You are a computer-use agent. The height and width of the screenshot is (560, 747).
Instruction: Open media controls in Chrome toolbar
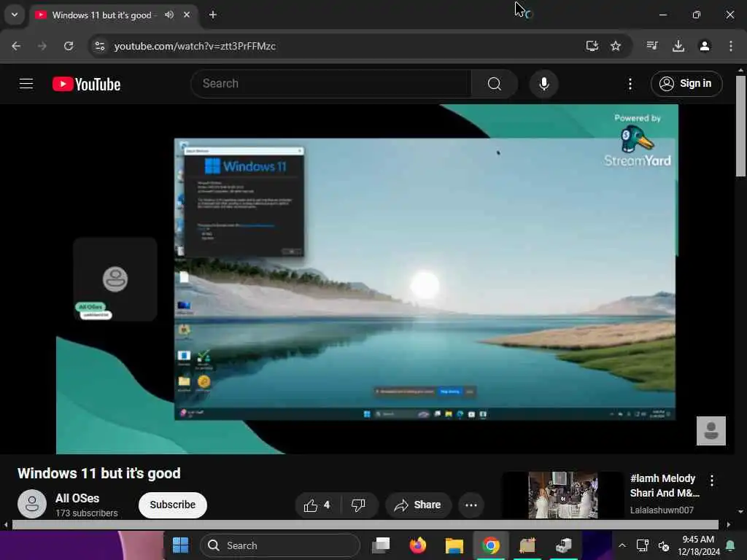coord(652,46)
